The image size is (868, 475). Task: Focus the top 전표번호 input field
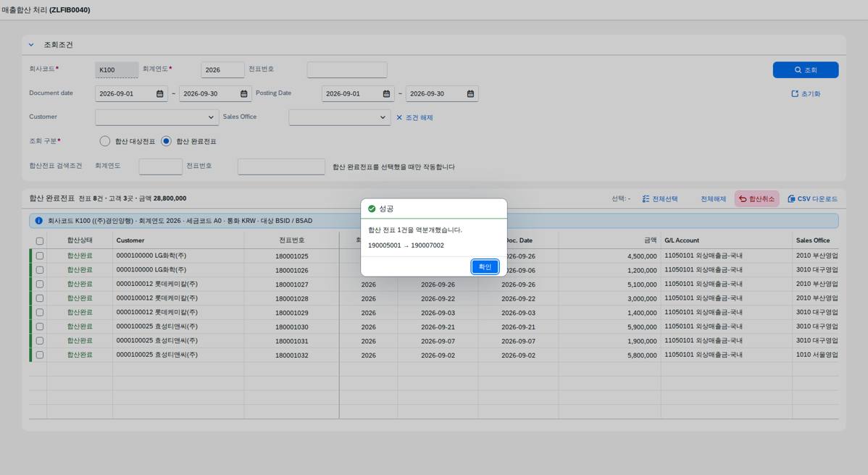pos(346,70)
